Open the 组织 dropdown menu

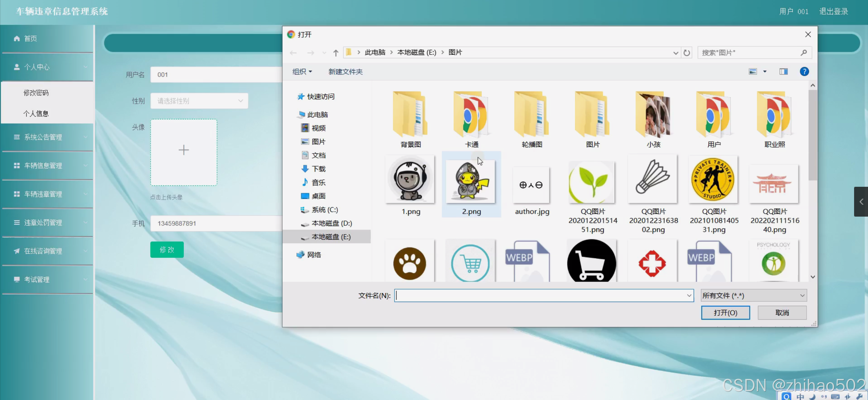(x=302, y=72)
